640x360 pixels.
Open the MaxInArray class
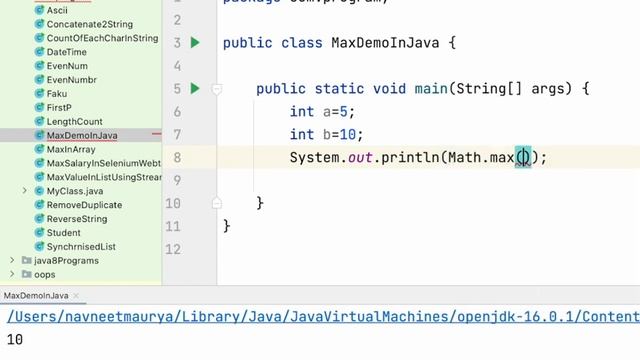[x=71, y=149]
